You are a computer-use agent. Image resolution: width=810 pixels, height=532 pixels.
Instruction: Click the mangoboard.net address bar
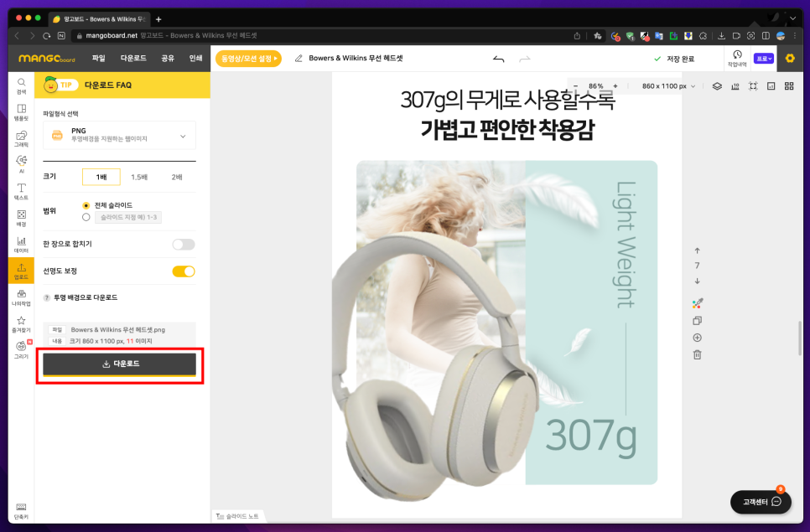tap(320, 35)
